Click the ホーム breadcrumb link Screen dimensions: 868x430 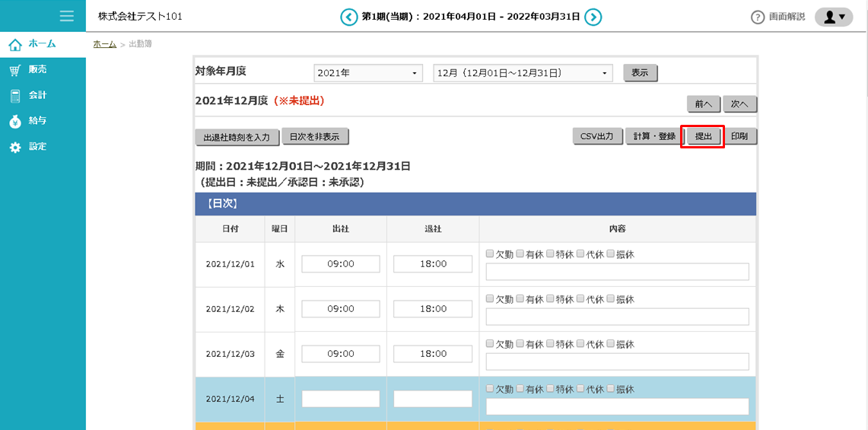105,44
